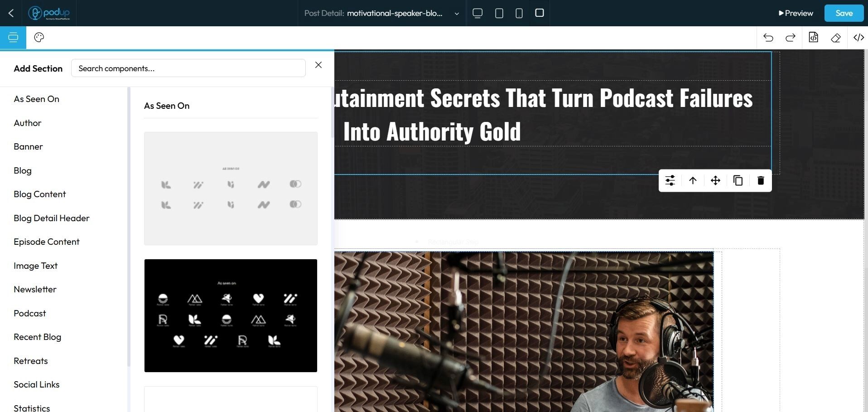Choose the Image Text category
868x412 pixels.
(36, 266)
